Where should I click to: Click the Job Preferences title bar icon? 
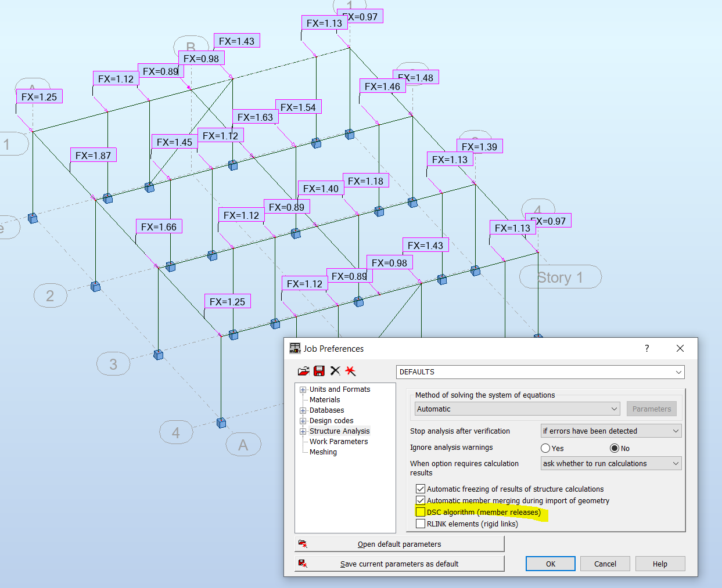293,348
